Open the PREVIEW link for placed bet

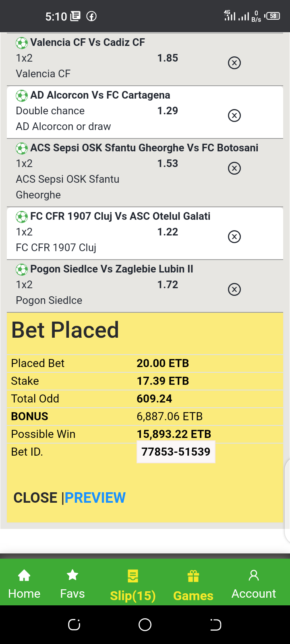(x=95, y=498)
